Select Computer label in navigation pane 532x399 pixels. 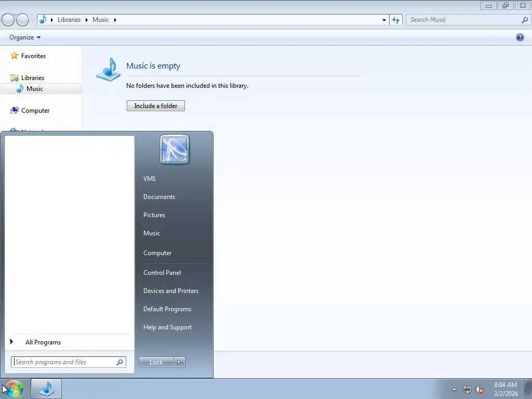coord(35,111)
